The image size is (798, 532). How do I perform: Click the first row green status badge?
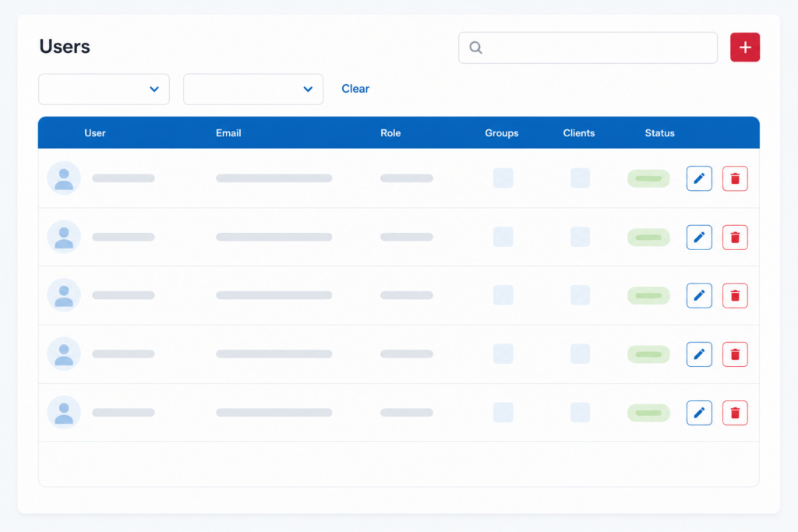[648, 178]
